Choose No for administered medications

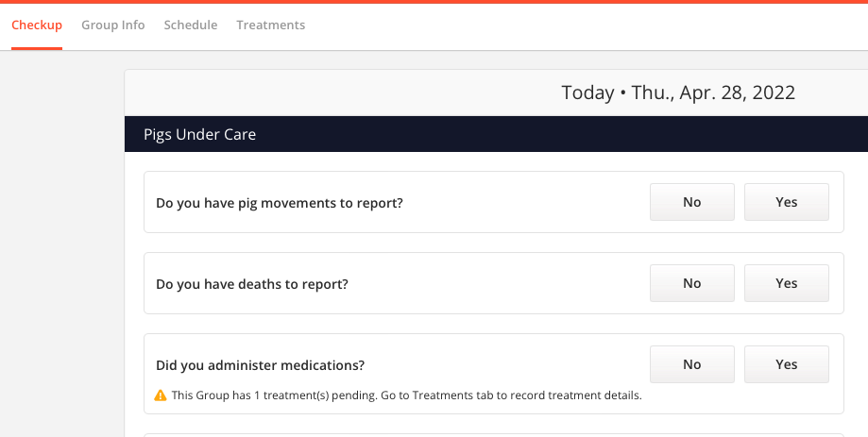click(x=692, y=364)
